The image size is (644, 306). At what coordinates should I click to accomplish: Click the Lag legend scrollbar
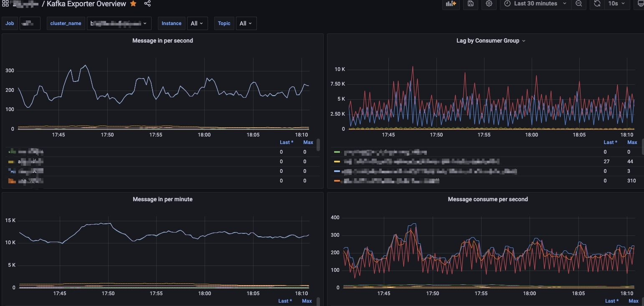pyautogui.click(x=642, y=147)
